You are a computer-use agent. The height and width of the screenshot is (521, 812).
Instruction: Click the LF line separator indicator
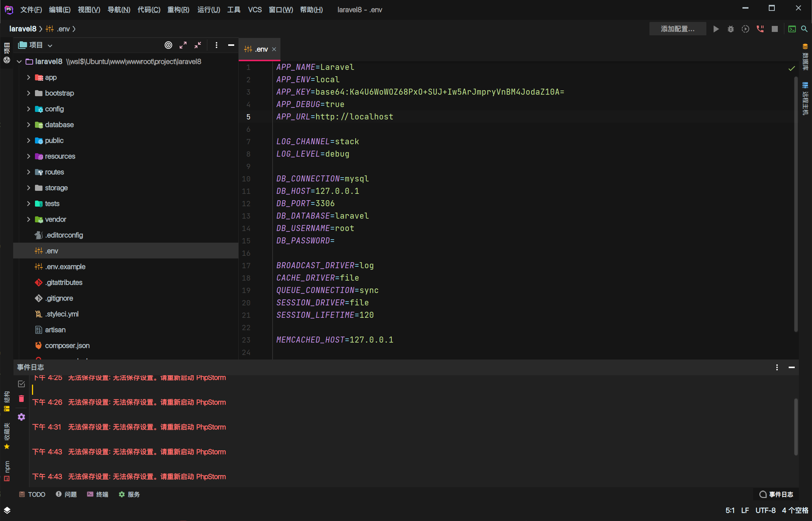click(745, 510)
